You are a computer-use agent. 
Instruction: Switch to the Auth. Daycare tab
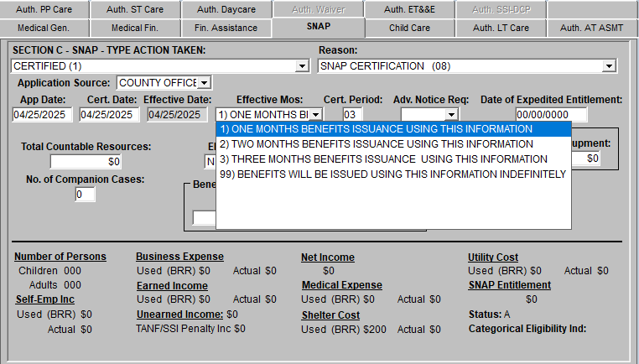pyautogui.click(x=226, y=9)
